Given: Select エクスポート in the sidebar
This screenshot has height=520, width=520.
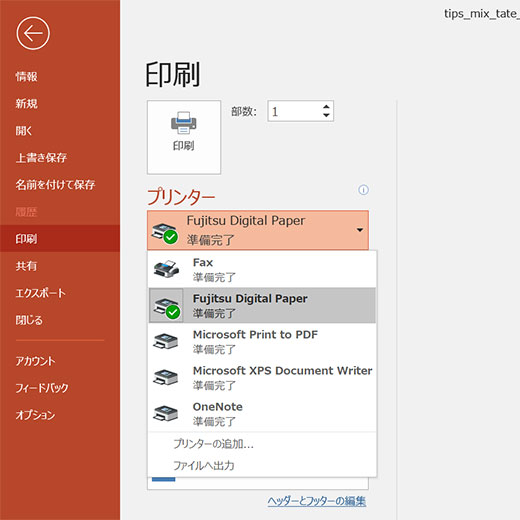Looking at the screenshot, I should point(41,293).
